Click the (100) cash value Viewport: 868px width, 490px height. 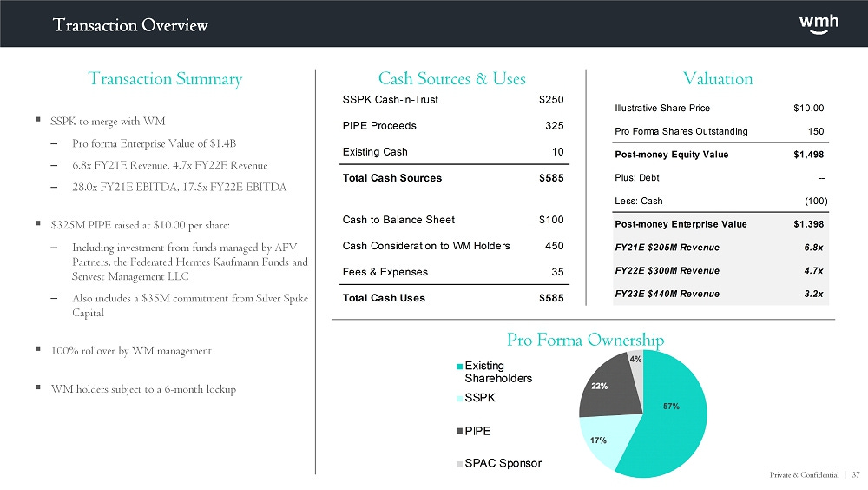point(816,202)
